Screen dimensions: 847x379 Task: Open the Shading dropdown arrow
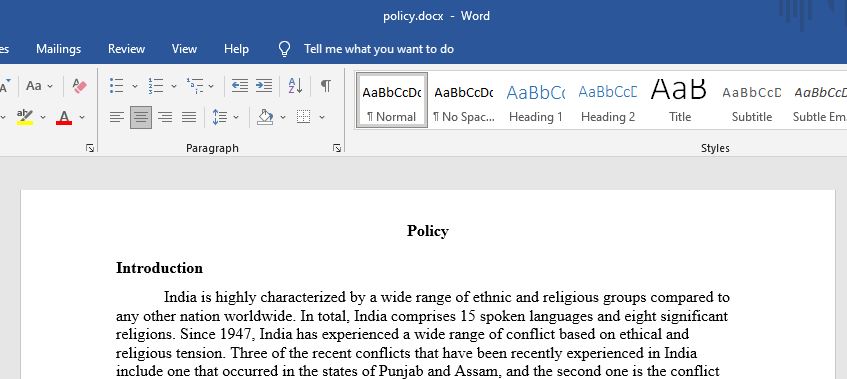(x=283, y=117)
